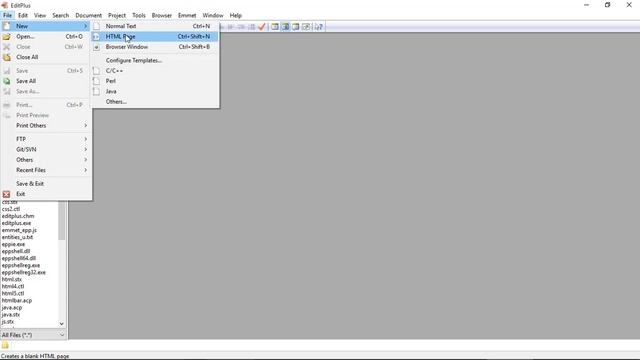640x360 pixels.
Task: Select html4.ctl in file list
Action: pyautogui.click(x=13, y=287)
